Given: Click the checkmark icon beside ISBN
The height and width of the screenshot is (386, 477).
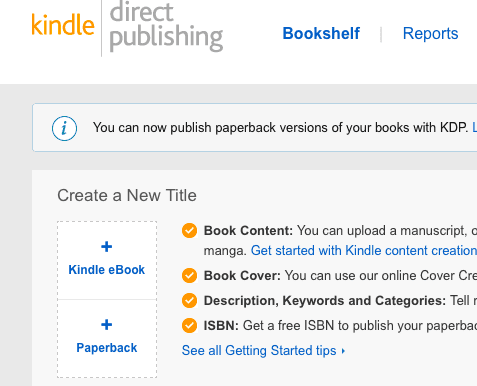Looking at the screenshot, I should [189, 326].
